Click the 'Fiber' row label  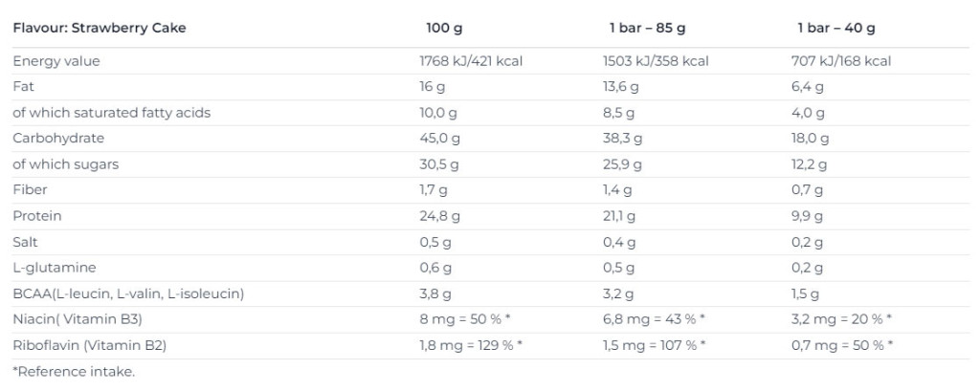pos(30,190)
